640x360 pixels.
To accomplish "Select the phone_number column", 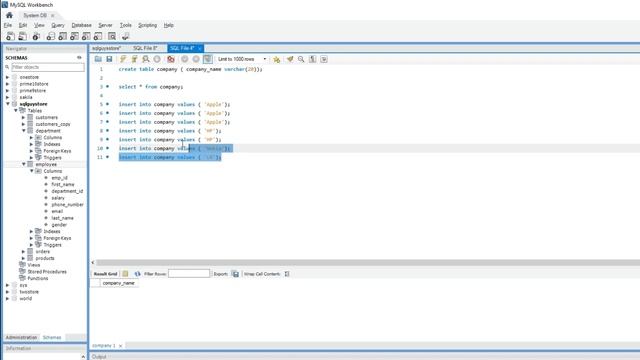I will 67,204.
